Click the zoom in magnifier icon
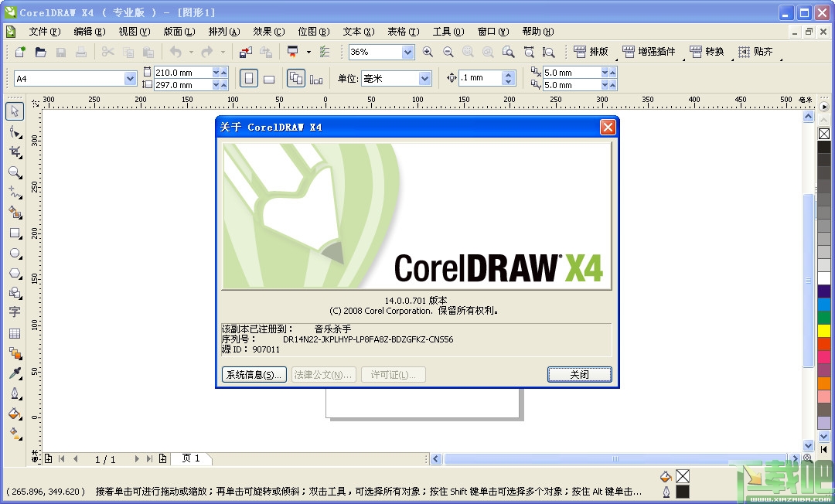Screen dimensions: 835x504 tap(427, 52)
